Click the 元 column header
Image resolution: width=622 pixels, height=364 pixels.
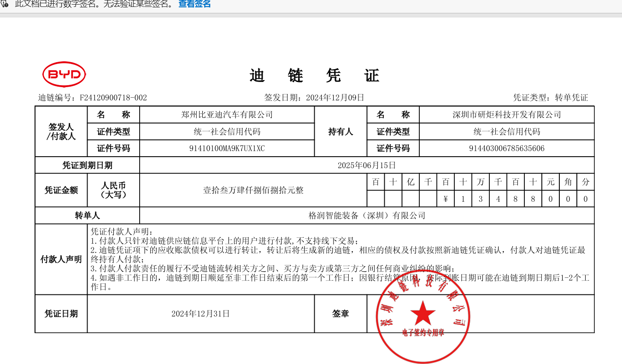pyautogui.click(x=551, y=182)
